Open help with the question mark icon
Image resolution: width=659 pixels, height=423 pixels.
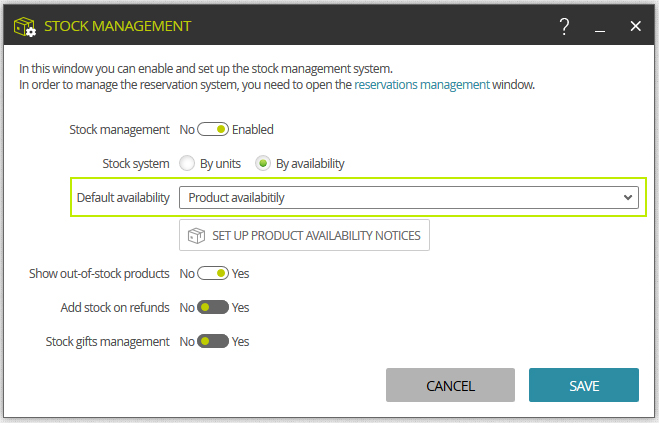click(x=564, y=26)
